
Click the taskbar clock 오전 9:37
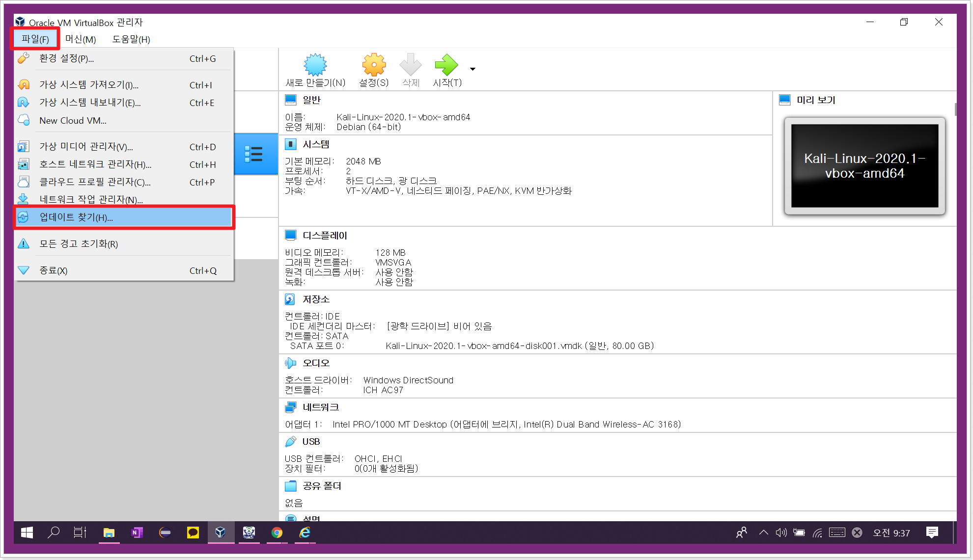[x=891, y=533]
